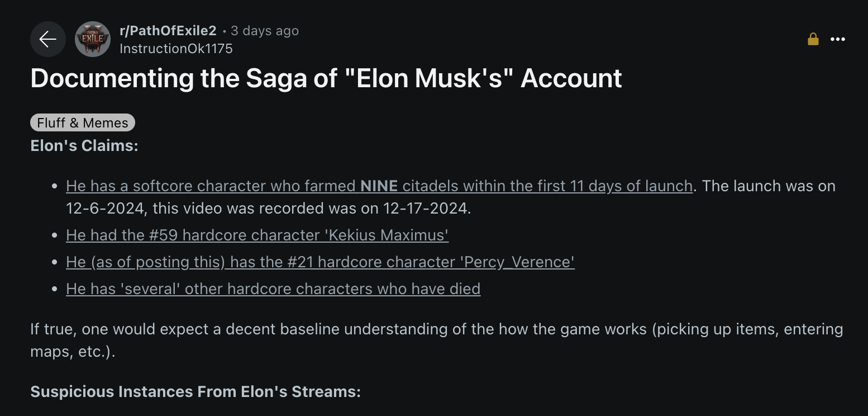Open the 'Kekius Maximus' #59 hardcore link
This screenshot has width=868, height=416.
point(257,235)
